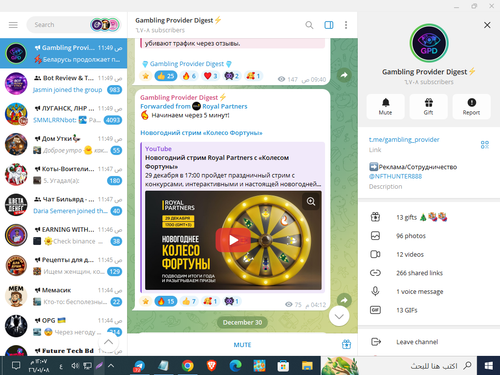This screenshot has height=375, width=500.
Task: Search within the Gambling Provider Digest chat
Action: tap(309, 25)
